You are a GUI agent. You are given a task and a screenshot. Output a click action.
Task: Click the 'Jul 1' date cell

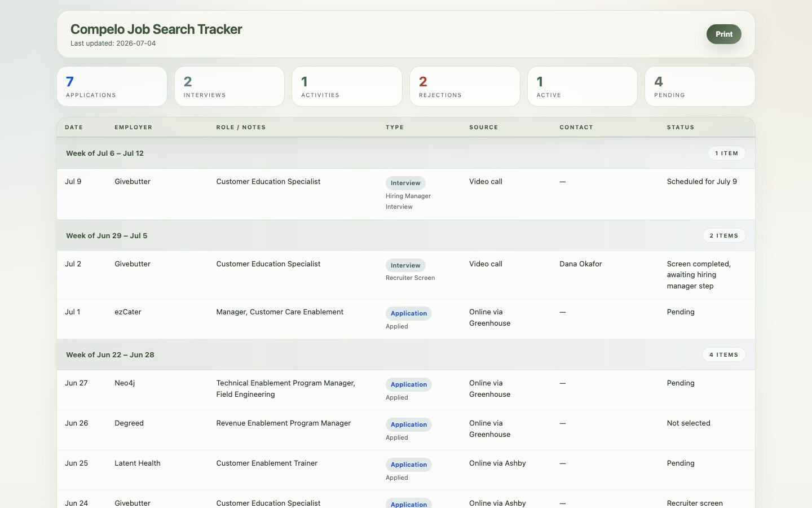[73, 312]
